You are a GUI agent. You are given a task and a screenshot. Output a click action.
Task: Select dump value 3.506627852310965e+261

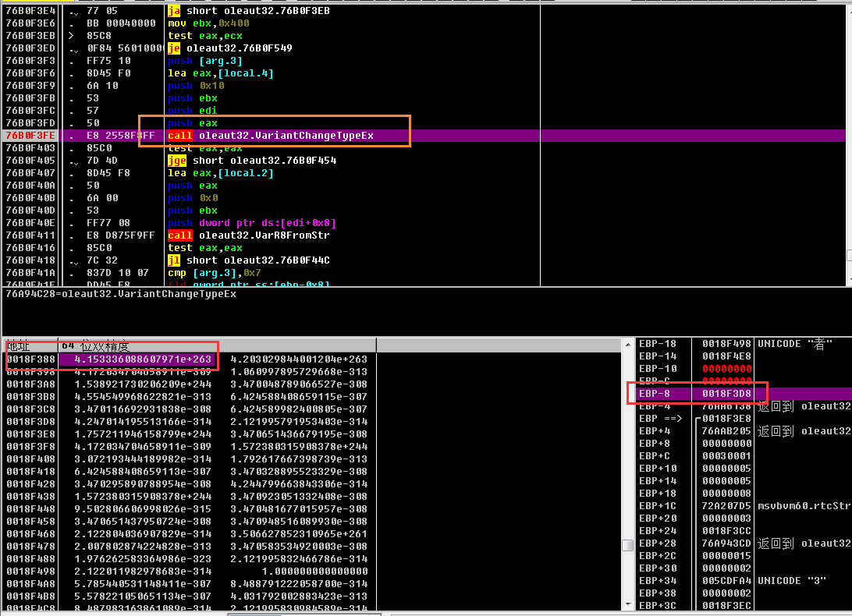pos(299,534)
